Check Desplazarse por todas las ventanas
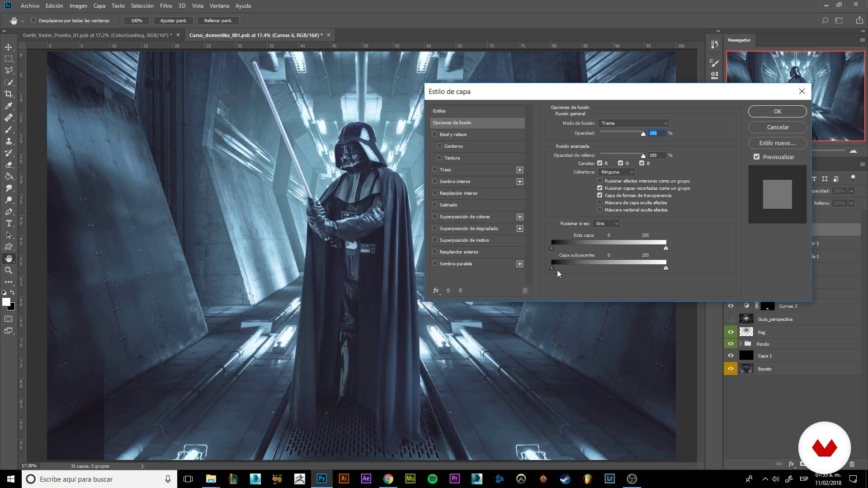This screenshot has height=488, width=868. tap(34, 20)
